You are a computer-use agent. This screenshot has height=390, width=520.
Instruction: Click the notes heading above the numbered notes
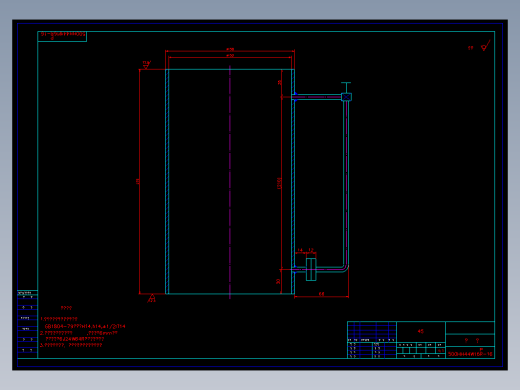click(66, 308)
